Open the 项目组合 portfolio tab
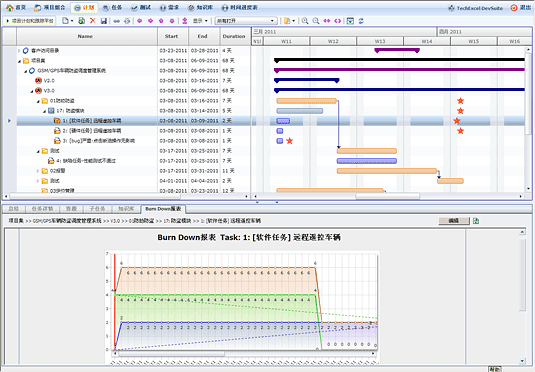 pyautogui.click(x=50, y=8)
